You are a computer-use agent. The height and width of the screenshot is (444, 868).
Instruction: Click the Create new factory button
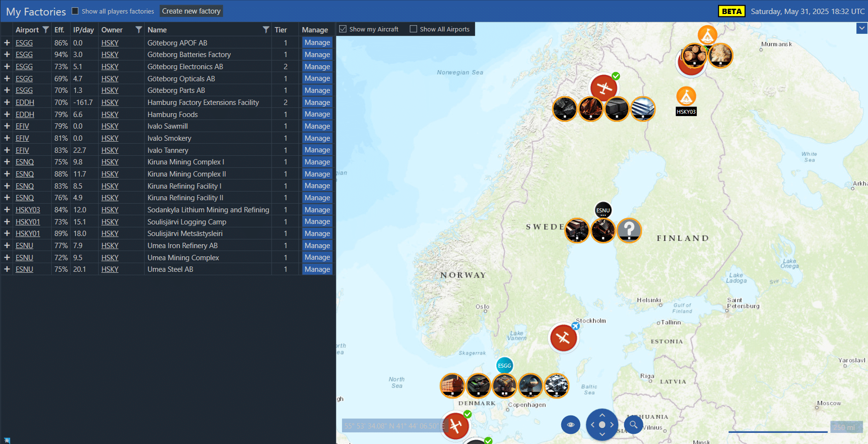click(x=191, y=11)
